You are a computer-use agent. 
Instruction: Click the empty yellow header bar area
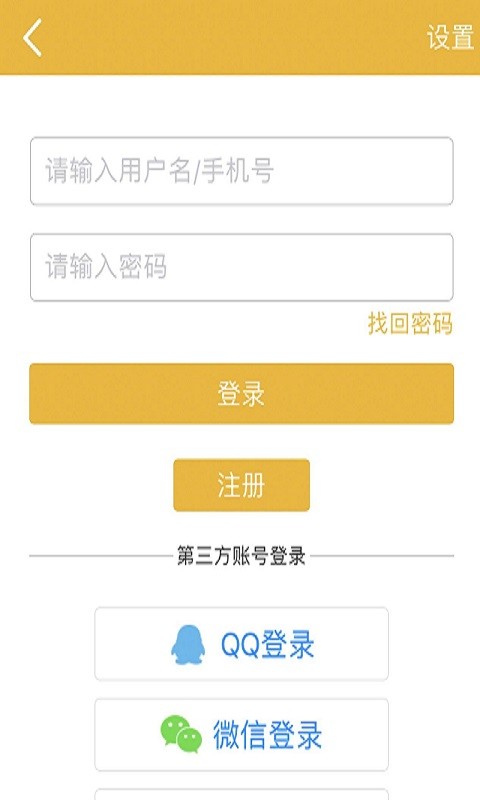point(230,37)
